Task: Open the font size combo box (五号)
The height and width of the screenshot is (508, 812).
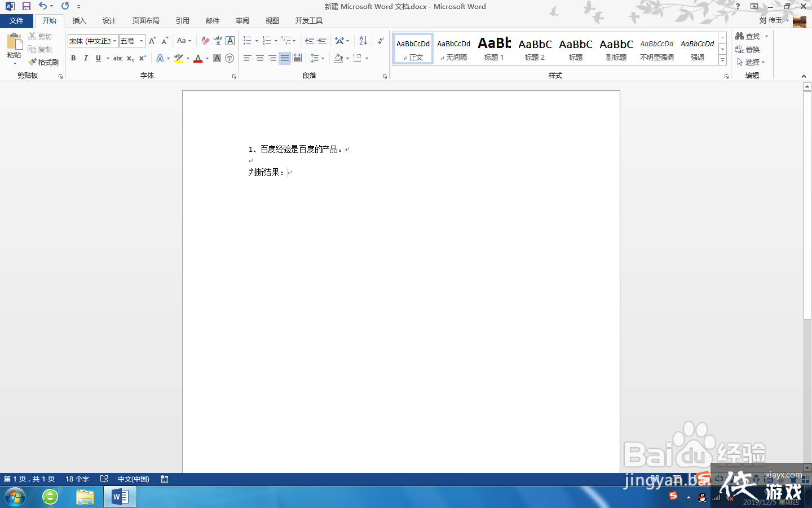Action: coord(132,41)
